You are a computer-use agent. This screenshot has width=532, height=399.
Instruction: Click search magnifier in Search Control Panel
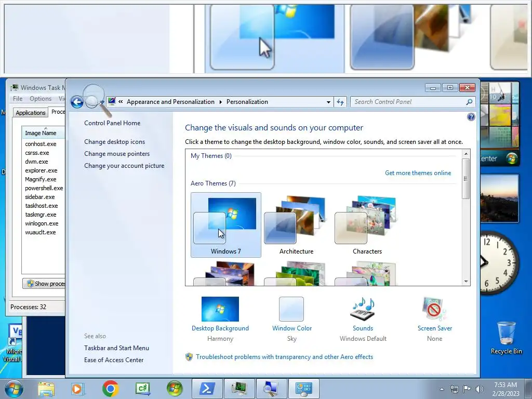pos(469,102)
